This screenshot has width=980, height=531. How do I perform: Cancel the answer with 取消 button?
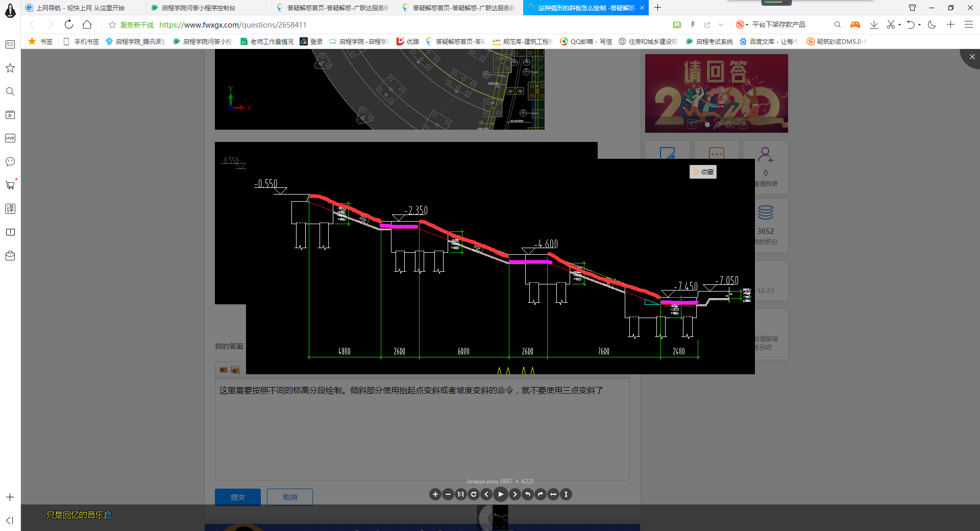tap(290, 497)
